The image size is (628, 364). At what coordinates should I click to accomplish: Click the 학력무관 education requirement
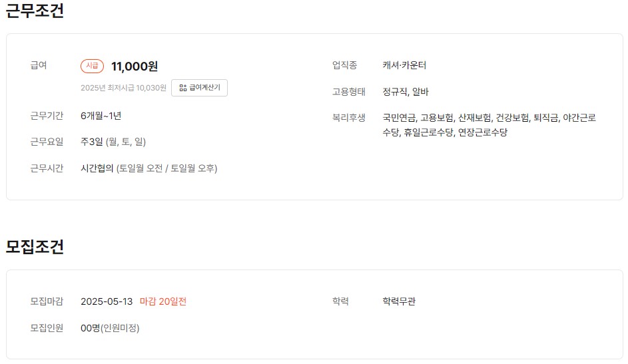pos(399,301)
